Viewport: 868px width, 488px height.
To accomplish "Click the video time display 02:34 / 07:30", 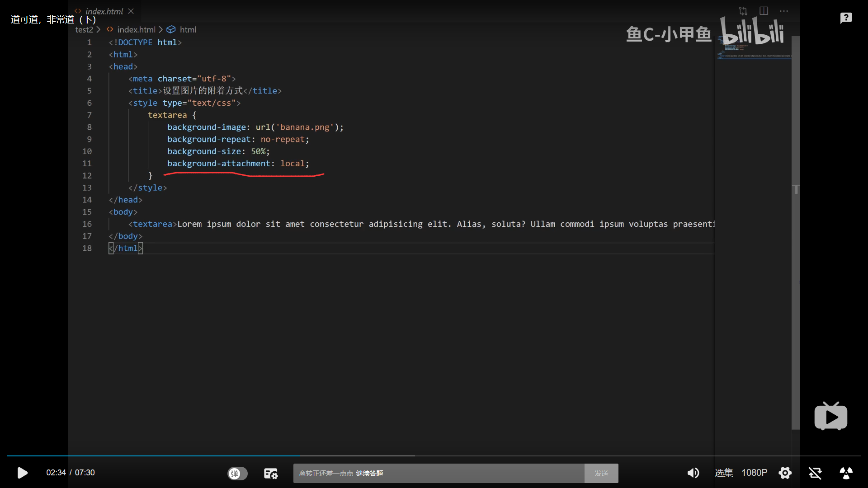I will tap(71, 473).
